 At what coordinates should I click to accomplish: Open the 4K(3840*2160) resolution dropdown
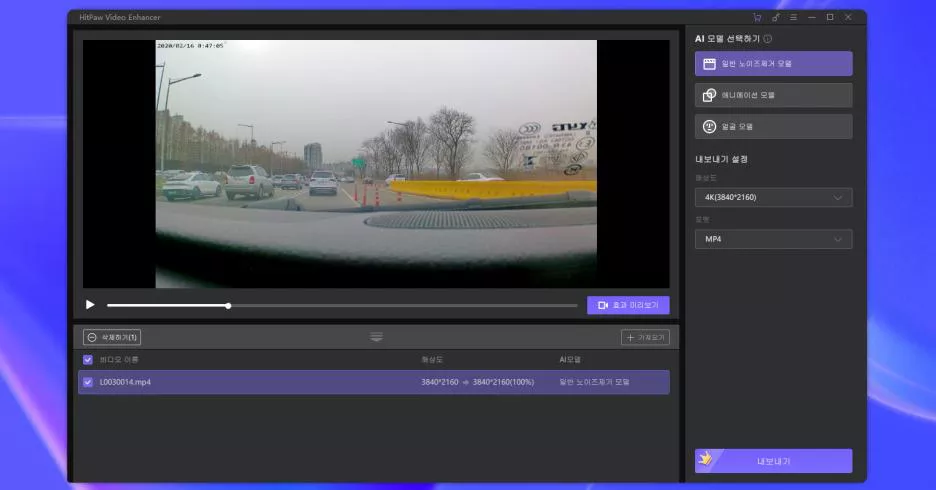click(773, 197)
